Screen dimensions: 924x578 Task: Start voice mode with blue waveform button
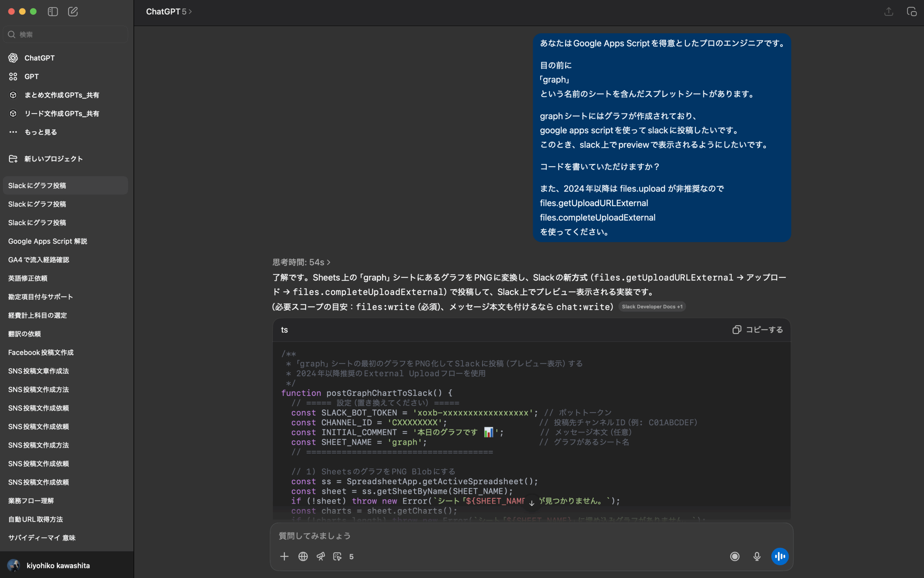(x=780, y=556)
